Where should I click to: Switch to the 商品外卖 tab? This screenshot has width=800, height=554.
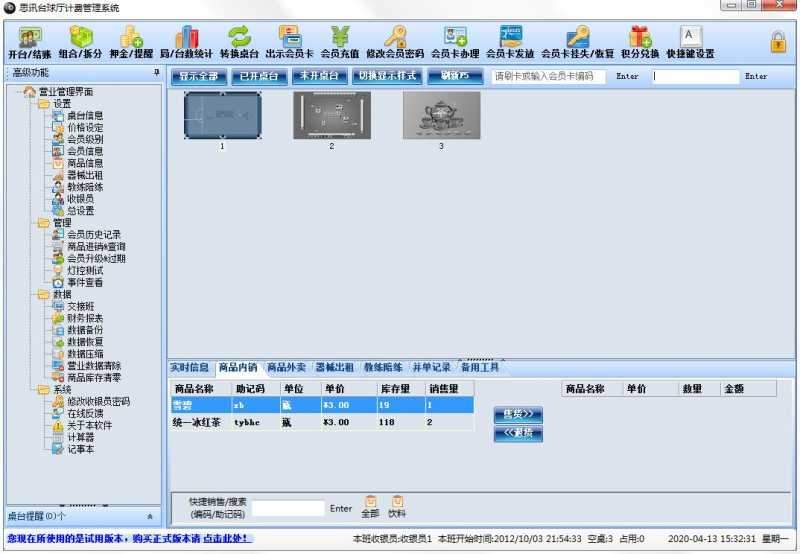287,367
